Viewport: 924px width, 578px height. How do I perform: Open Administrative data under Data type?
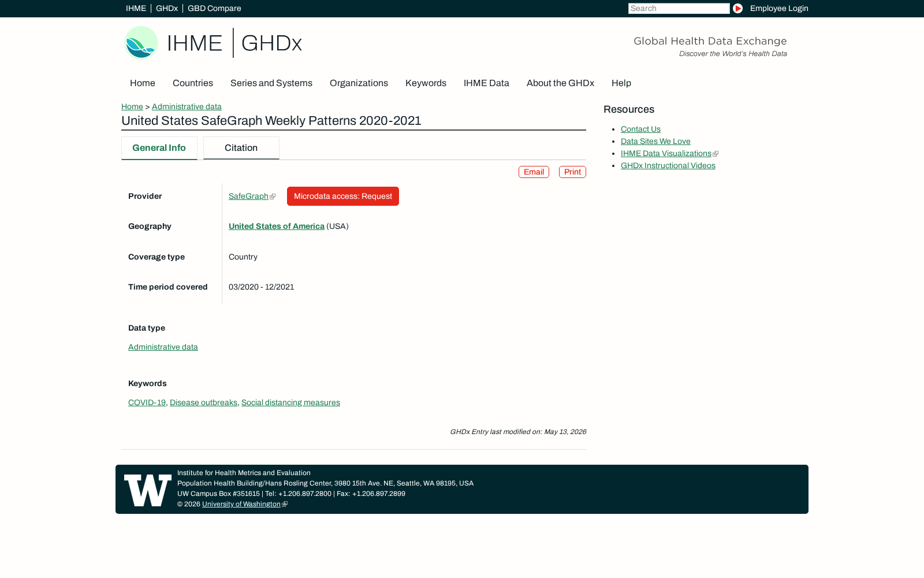pos(163,347)
